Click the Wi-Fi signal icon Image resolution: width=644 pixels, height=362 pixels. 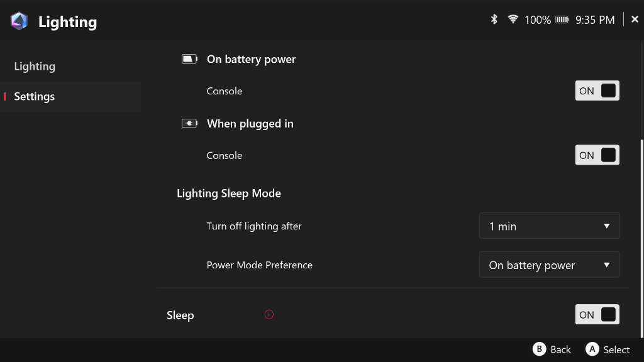point(513,19)
